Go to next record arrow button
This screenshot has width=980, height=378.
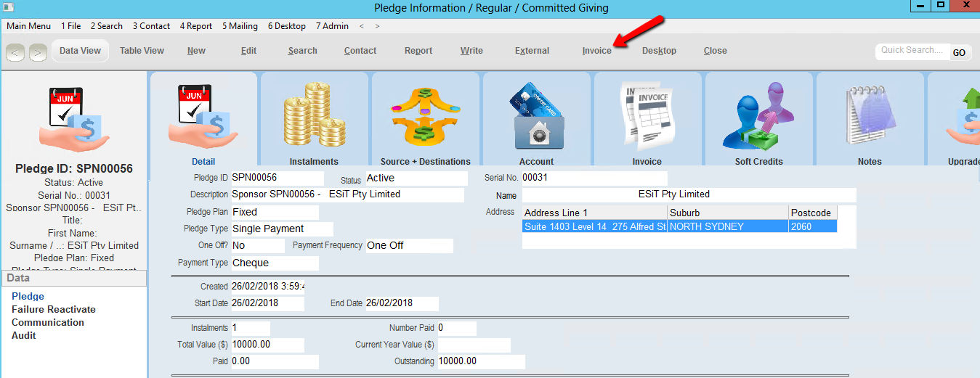(x=38, y=52)
